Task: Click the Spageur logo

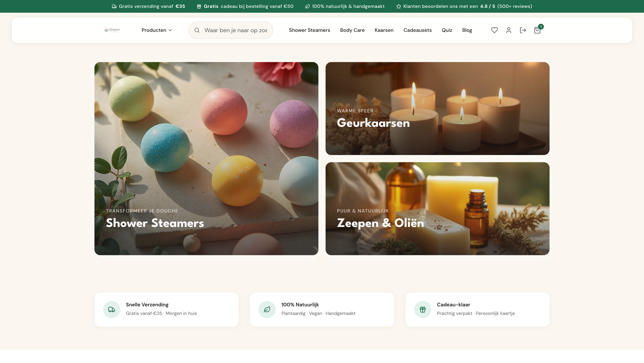Action: (x=112, y=30)
